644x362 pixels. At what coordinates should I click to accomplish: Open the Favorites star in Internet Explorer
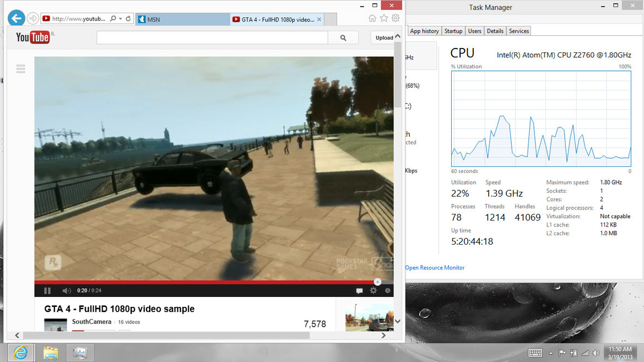tap(383, 18)
